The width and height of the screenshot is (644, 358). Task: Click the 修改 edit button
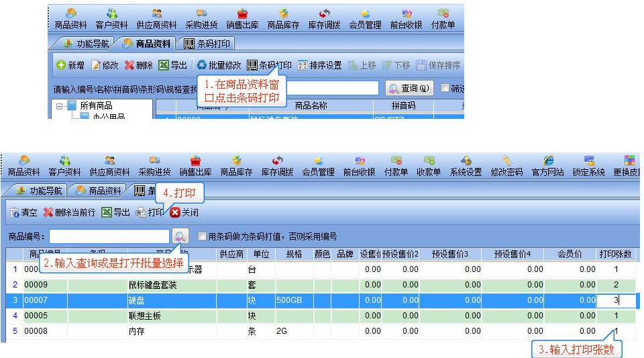(105, 65)
